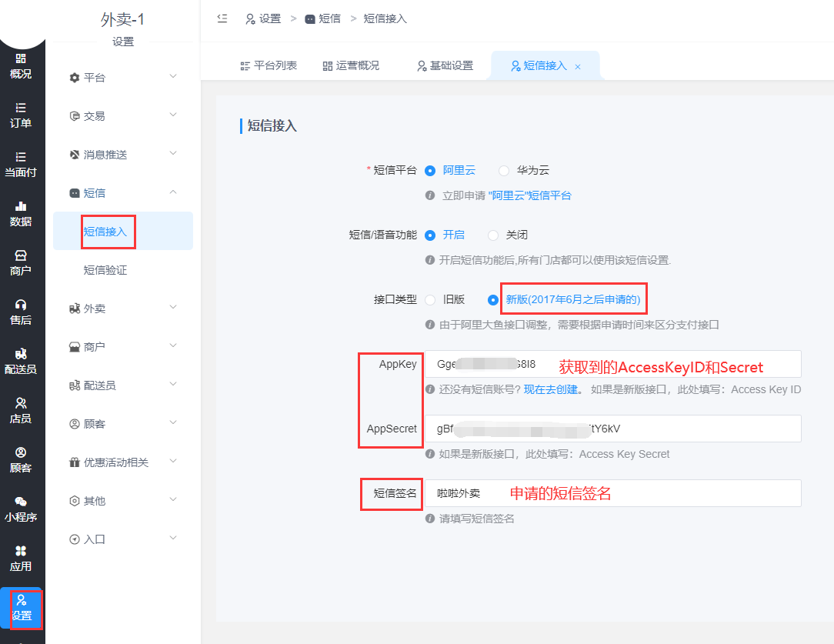The height and width of the screenshot is (644, 834).
Task: Click the 入口 compass icon in settings menu
Action: click(75, 539)
